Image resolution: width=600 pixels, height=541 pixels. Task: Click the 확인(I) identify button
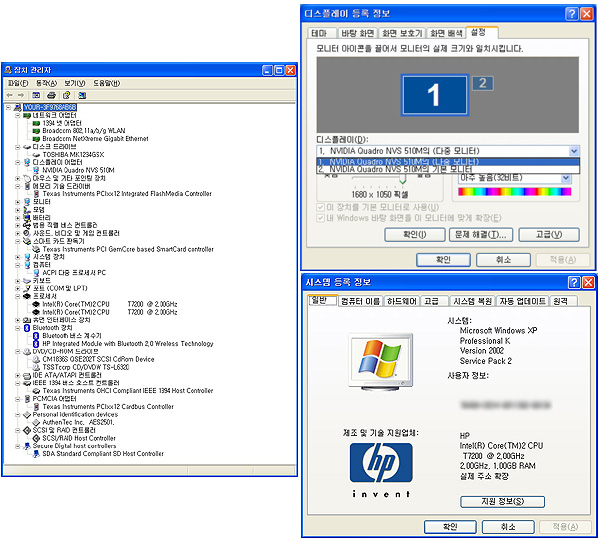(x=415, y=235)
